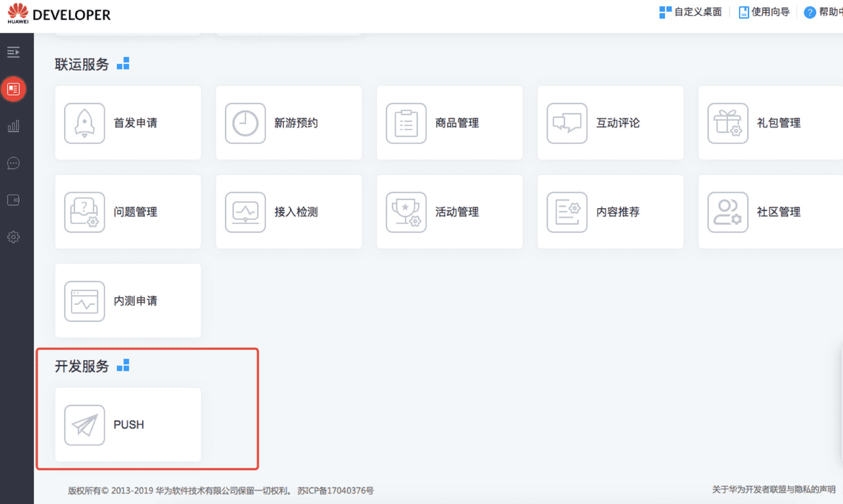Viewport: 843px width, 504px height.
Task: Open the 社区管理 card label
Action: pos(779,212)
